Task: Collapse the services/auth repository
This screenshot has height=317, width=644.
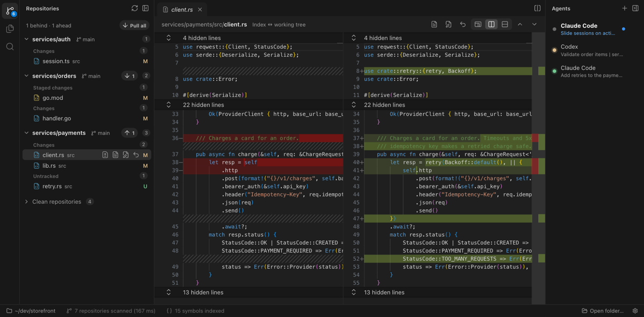Action: [26, 39]
